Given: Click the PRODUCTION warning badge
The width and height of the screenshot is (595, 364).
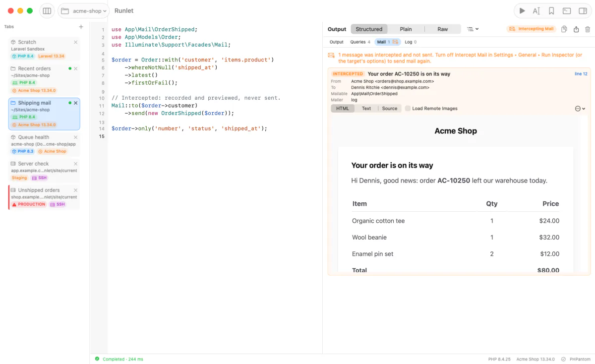Looking at the screenshot, I should click(x=29, y=204).
